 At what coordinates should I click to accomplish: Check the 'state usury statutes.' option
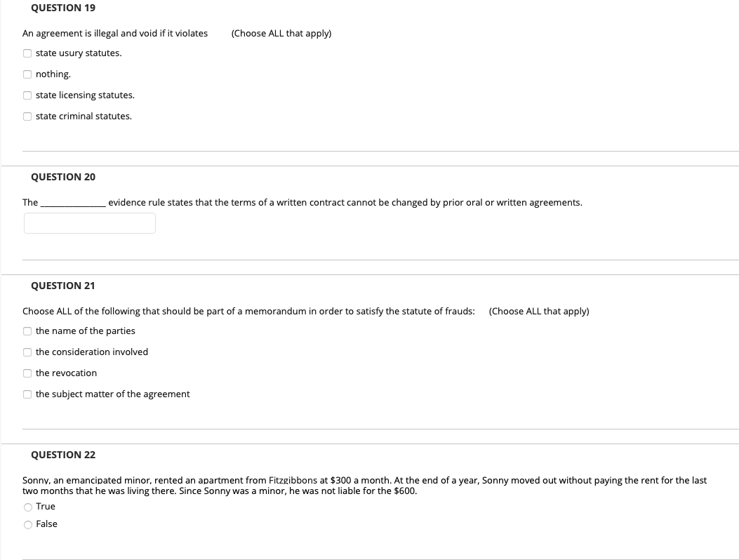coord(27,53)
